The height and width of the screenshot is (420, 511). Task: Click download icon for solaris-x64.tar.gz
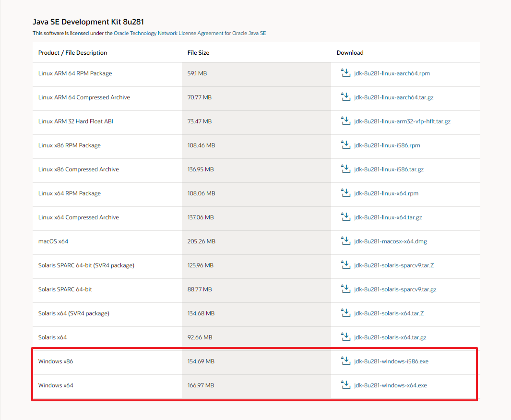tap(345, 336)
